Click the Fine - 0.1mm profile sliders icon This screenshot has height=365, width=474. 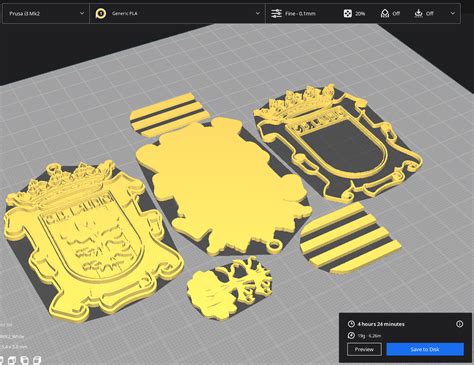[276, 14]
